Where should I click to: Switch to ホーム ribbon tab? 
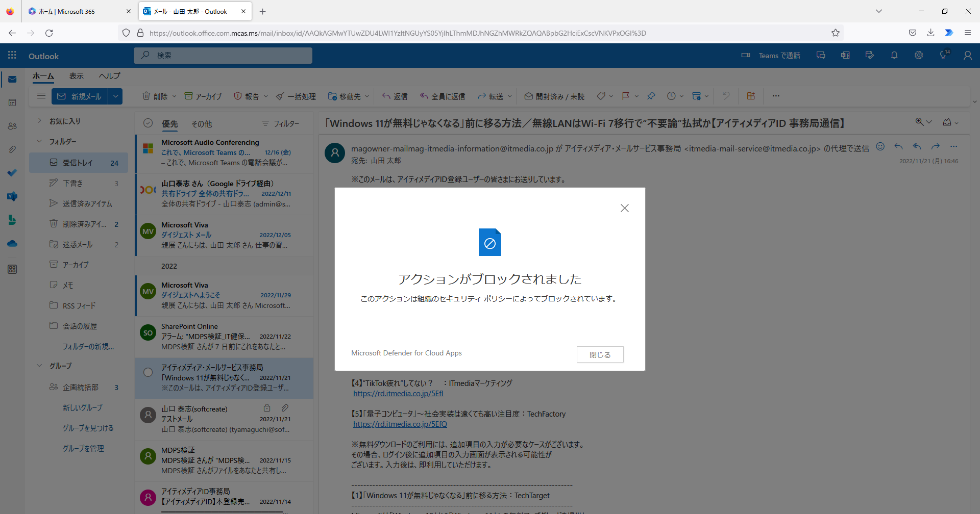pos(43,76)
